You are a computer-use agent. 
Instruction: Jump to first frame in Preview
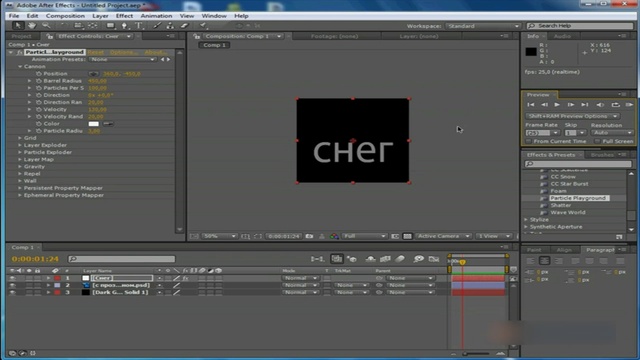coord(531,105)
